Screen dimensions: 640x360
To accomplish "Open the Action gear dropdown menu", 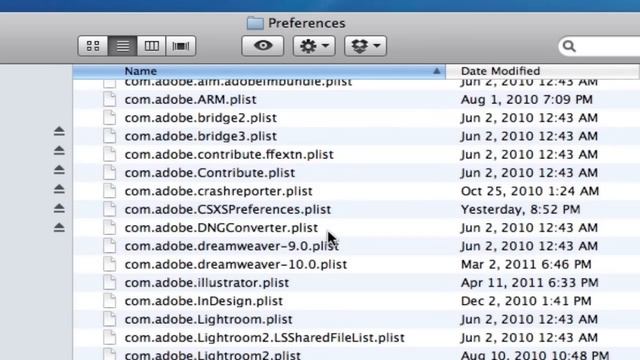I will tap(314, 46).
